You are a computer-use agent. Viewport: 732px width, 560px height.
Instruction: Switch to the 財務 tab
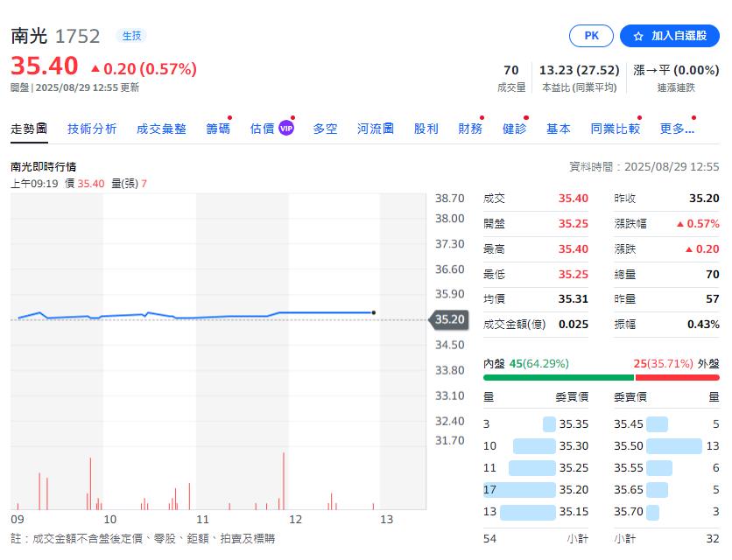[x=470, y=129]
